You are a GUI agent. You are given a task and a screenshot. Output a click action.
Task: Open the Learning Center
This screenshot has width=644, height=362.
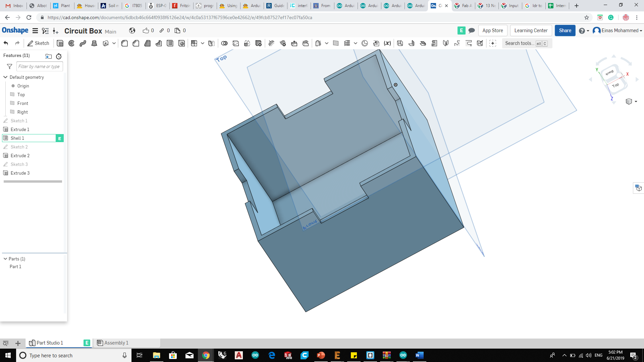click(531, 31)
